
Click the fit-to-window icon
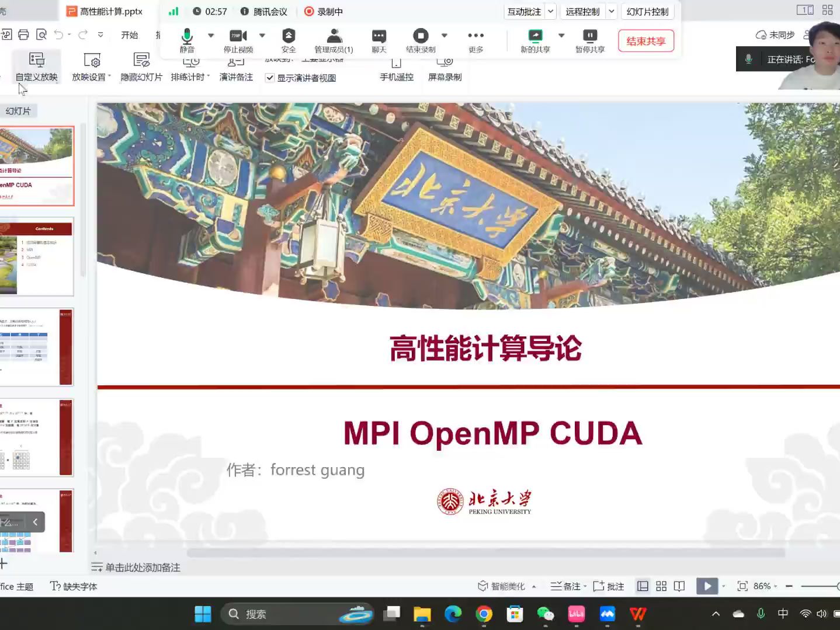click(742, 586)
